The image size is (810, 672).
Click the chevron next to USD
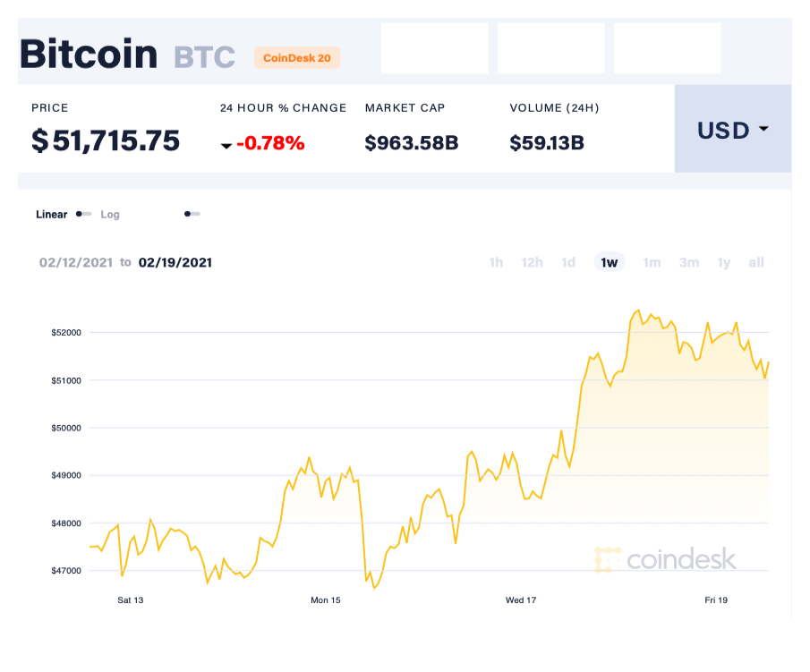[x=763, y=130]
